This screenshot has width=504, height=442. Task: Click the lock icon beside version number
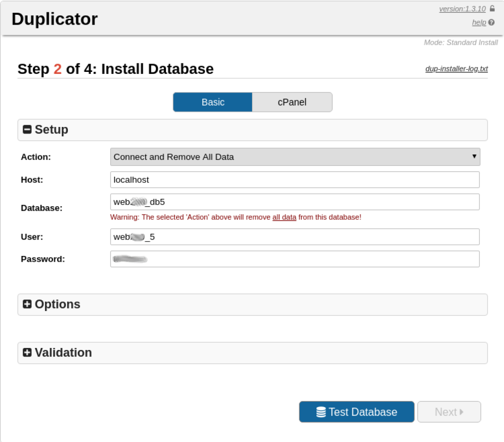coord(492,9)
